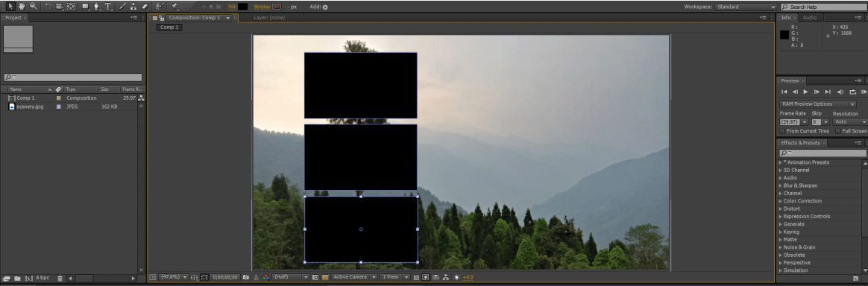
Task: Toggle viewer lock icon
Action: 161,19
